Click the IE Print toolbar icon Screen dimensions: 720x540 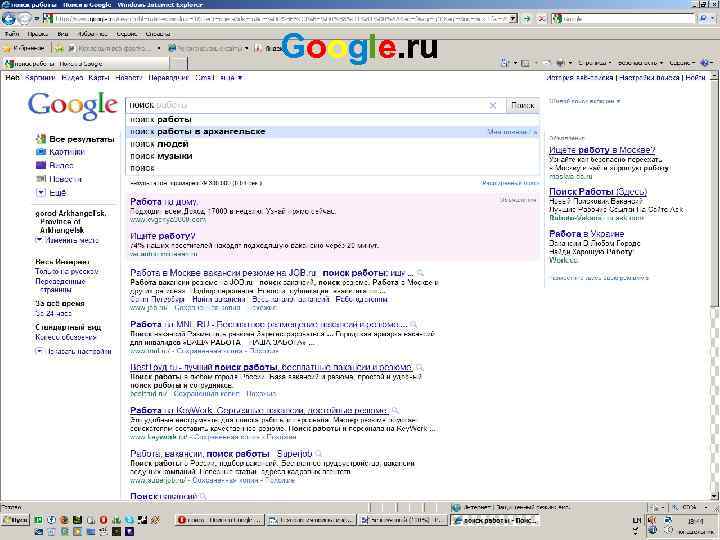[x=561, y=62]
